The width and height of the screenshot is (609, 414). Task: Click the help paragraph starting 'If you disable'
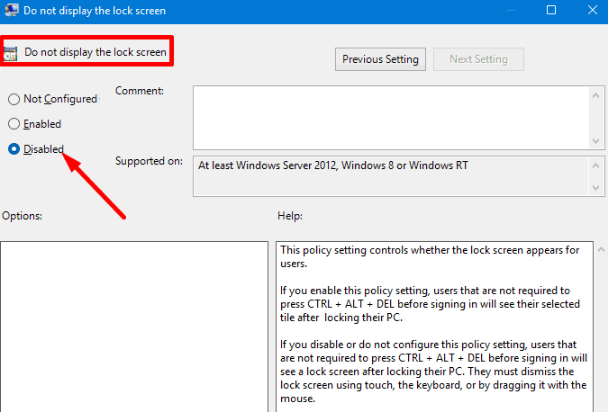click(433, 372)
